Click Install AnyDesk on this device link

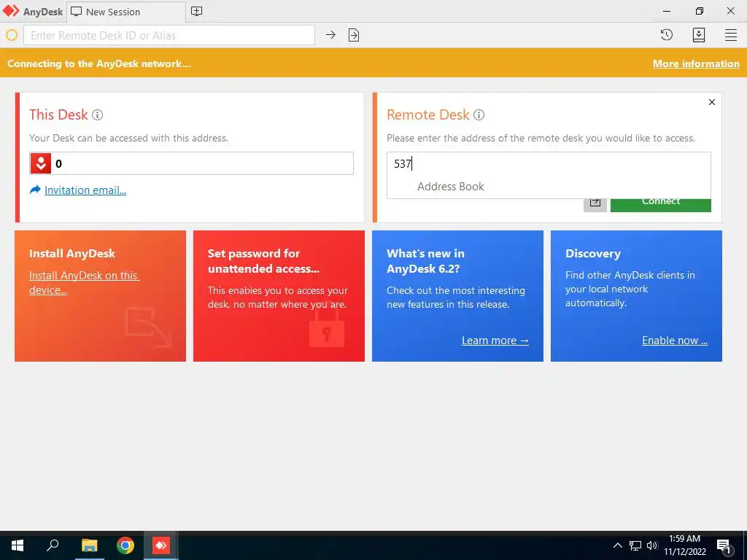tap(85, 282)
